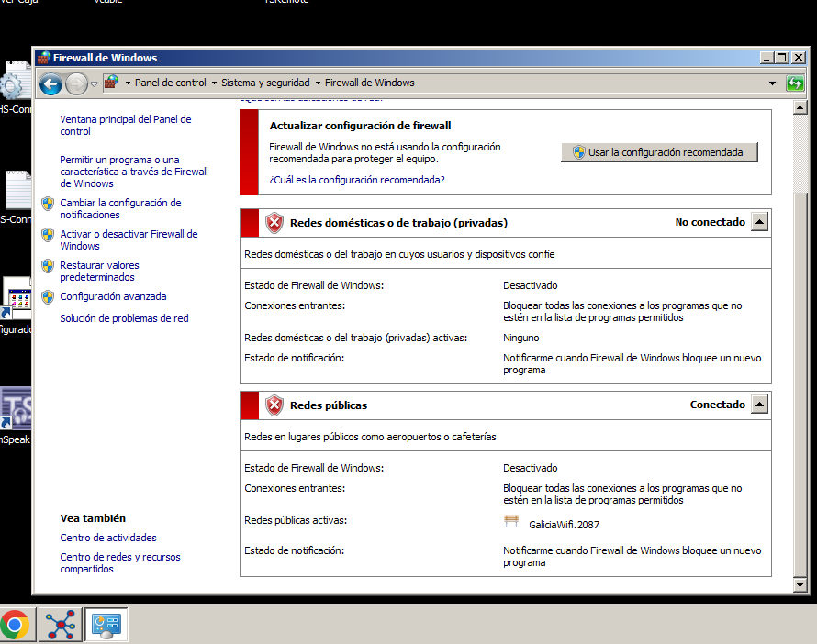
Task: Click Sistema y seguridad in breadcrumb
Action: coord(264,83)
